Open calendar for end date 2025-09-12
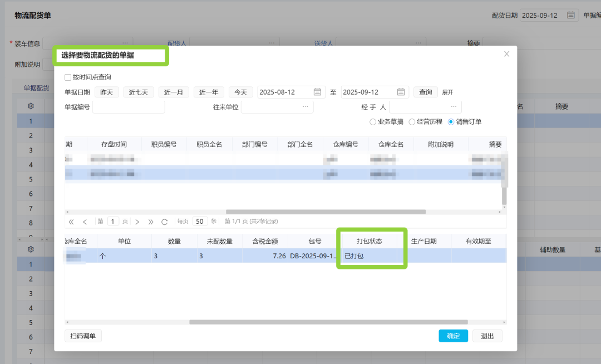 (x=401, y=92)
